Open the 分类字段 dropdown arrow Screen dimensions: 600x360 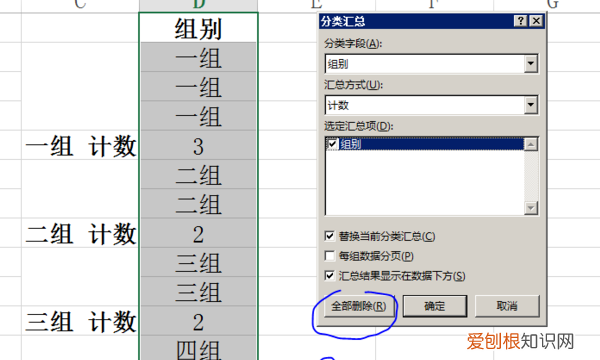pos(531,64)
